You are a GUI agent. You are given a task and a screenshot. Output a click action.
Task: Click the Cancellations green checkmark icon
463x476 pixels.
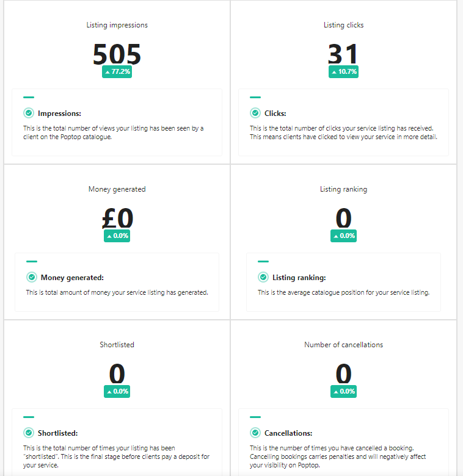coord(255,433)
